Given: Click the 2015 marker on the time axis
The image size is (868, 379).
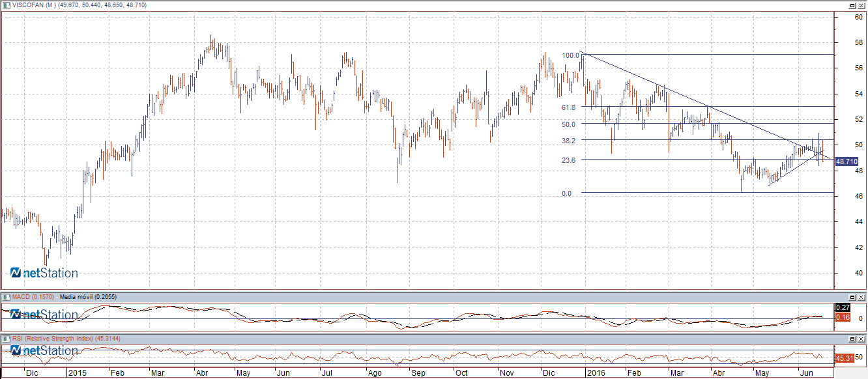Looking at the screenshot, I should click(78, 373).
